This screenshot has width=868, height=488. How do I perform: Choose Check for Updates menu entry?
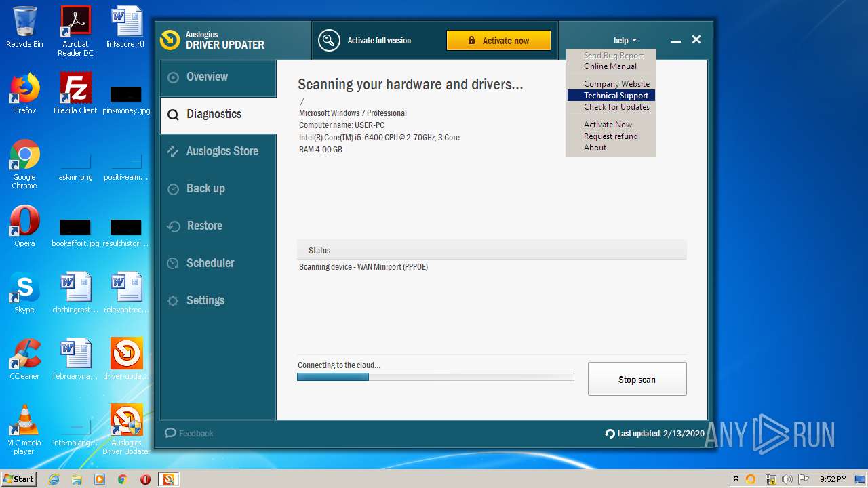pyautogui.click(x=611, y=107)
